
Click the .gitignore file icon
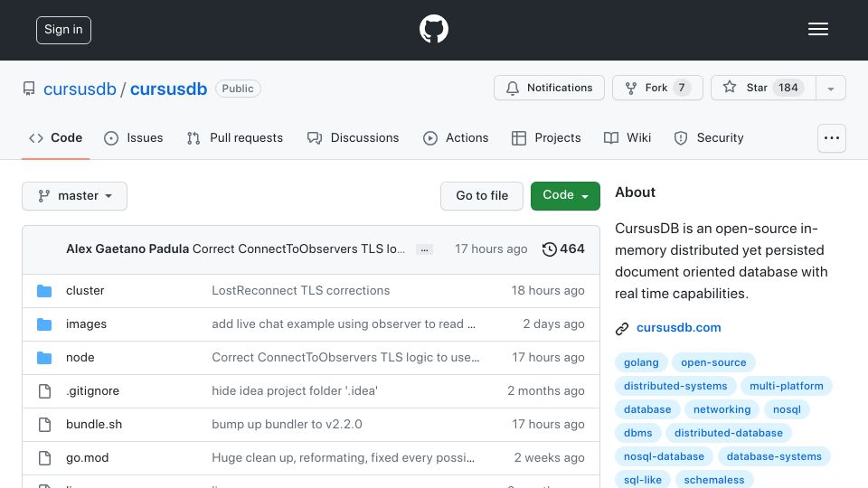pyautogui.click(x=44, y=391)
